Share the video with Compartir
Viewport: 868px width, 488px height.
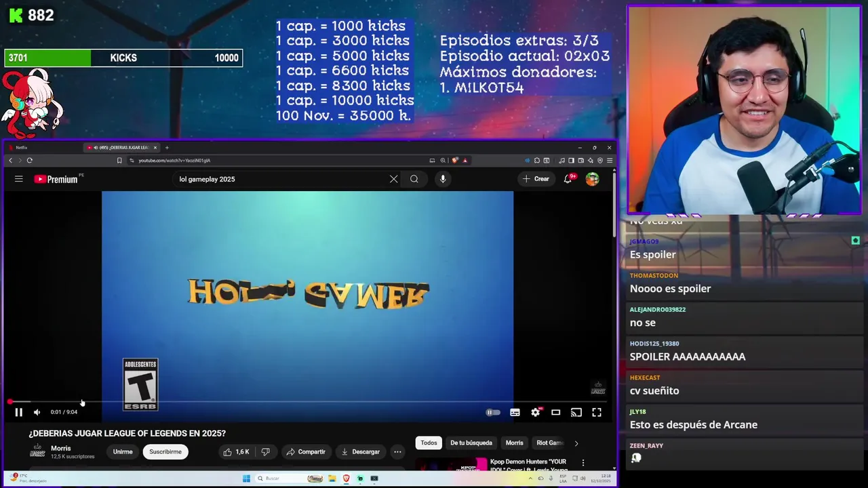(306, 452)
